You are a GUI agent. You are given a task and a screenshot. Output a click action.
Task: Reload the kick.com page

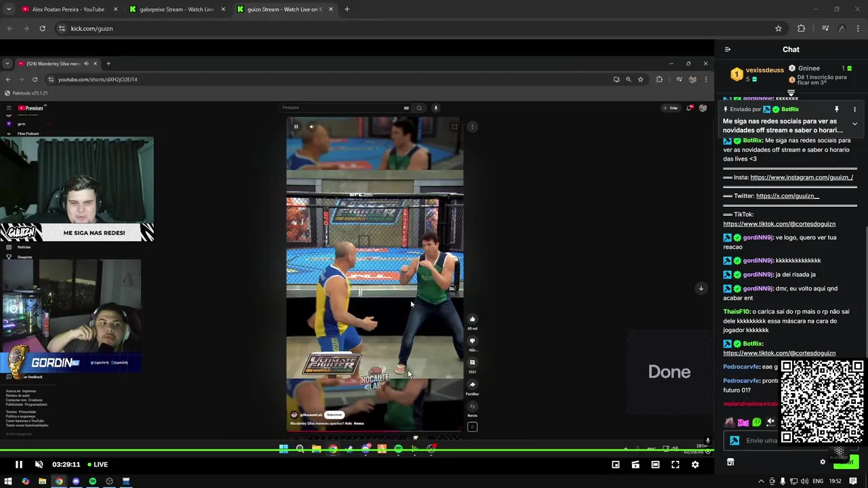point(42,28)
